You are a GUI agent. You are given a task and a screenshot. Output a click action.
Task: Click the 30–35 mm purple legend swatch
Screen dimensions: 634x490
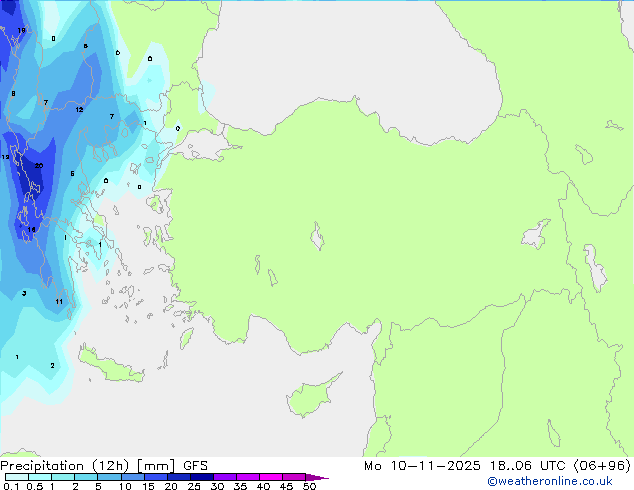pos(225,477)
